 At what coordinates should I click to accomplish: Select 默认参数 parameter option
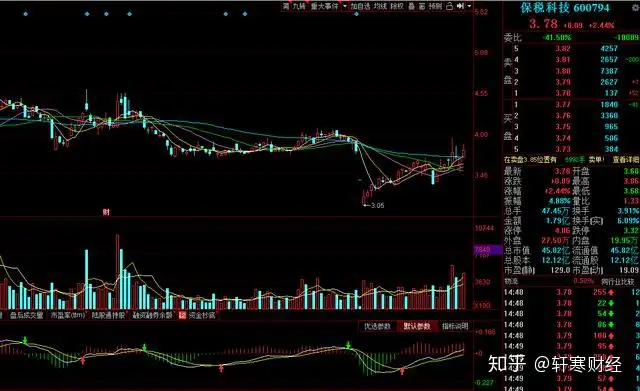pos(417,326)
